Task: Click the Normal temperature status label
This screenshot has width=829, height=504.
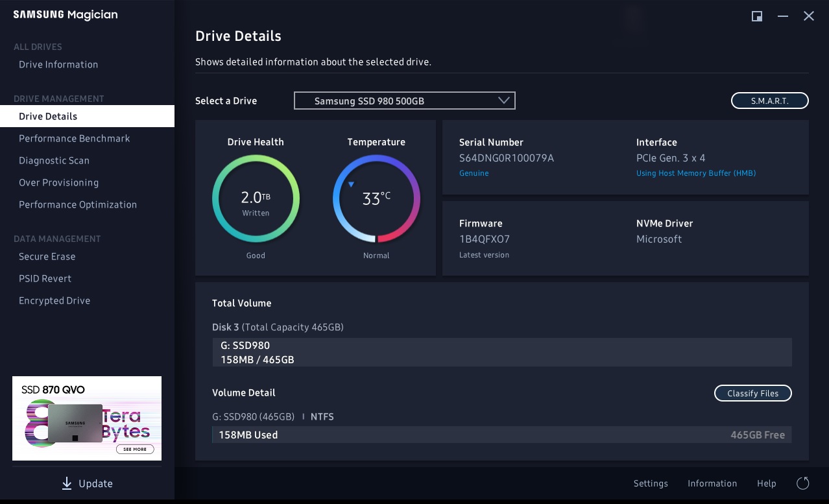Action: coord(376,255)
